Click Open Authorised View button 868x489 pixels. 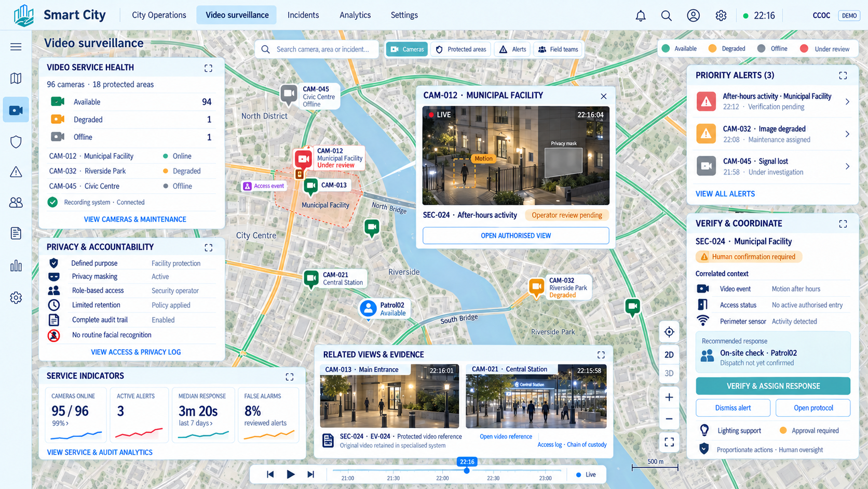(x=516, y=235)
